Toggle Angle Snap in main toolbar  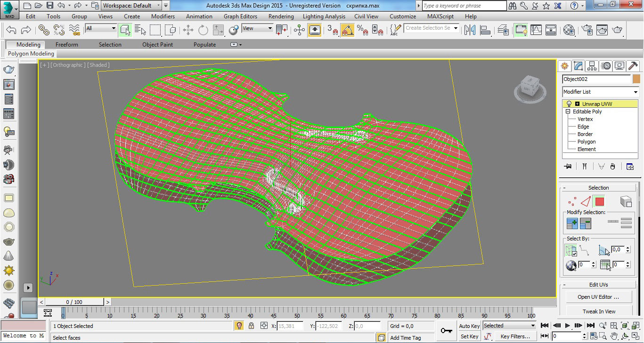click(348, 30)
